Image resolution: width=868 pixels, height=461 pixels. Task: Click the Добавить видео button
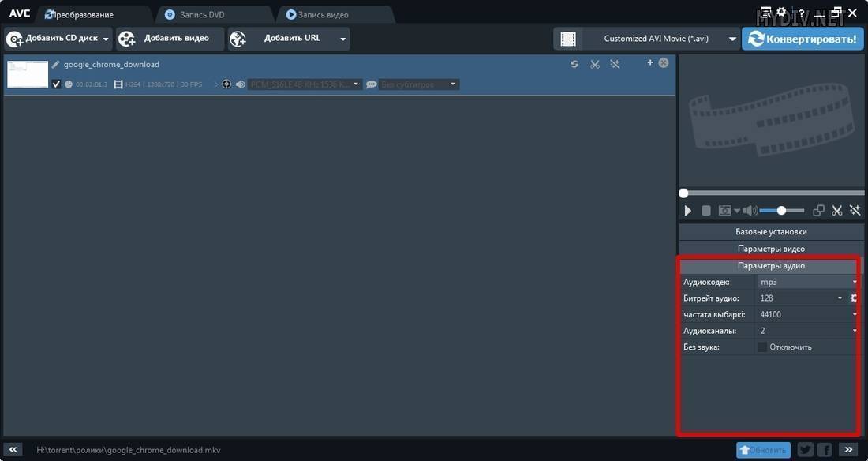(x=170, y=39)
